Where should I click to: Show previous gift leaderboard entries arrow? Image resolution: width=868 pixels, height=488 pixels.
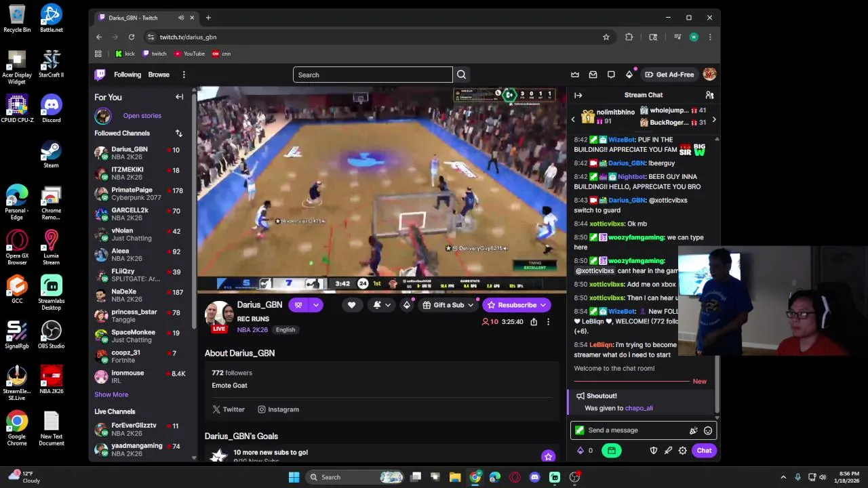coord(573,120)
